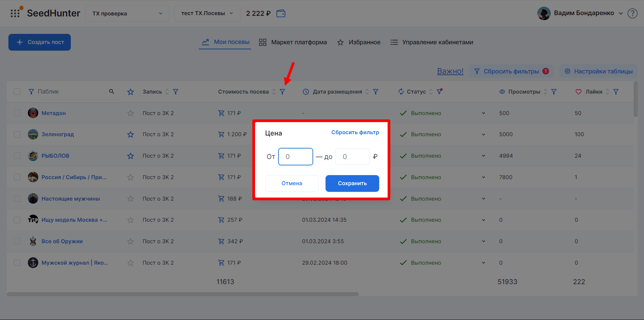Expand the тест ТХ.Посевы dropdown
This screenshot has height=320, width=644.
207,13
